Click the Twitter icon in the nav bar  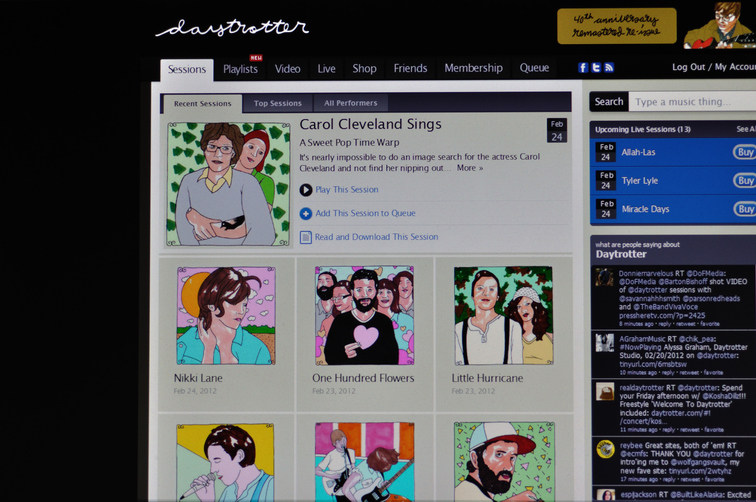pos(596,68)
